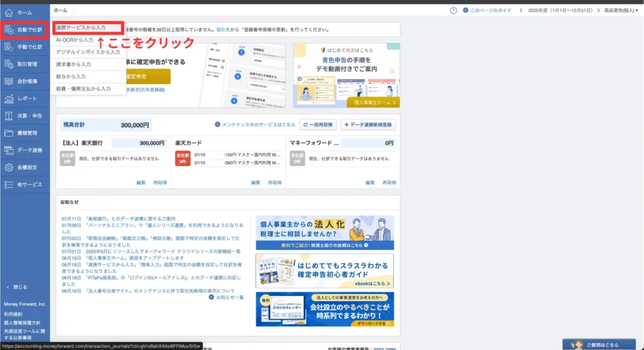Go to next fiscal year arrow
Viewport: 644px width, 350px height.
click(x=599, y=11)
